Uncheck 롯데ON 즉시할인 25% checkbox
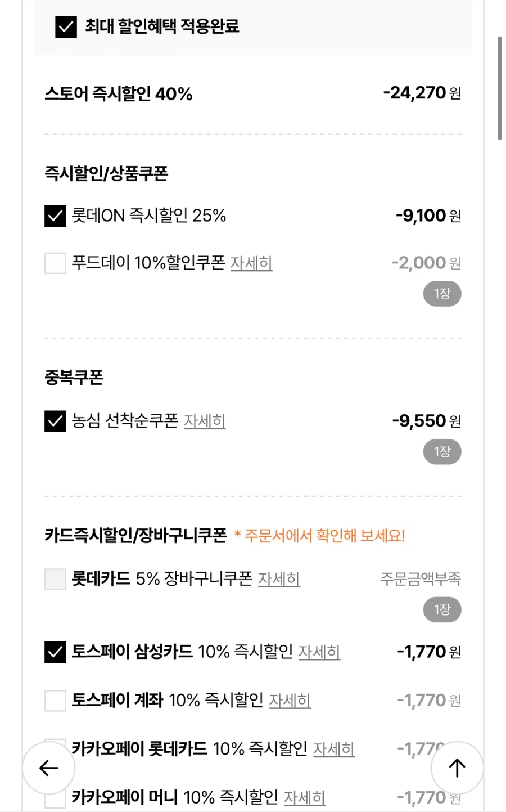This screenshot has width=506, height=812. [x=55, y=216]
